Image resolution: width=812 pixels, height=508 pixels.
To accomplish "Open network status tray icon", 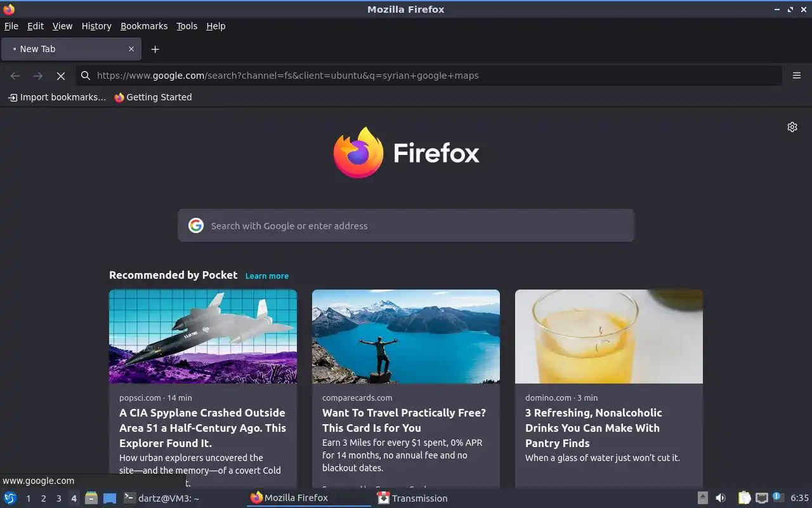I will point(762,498).
